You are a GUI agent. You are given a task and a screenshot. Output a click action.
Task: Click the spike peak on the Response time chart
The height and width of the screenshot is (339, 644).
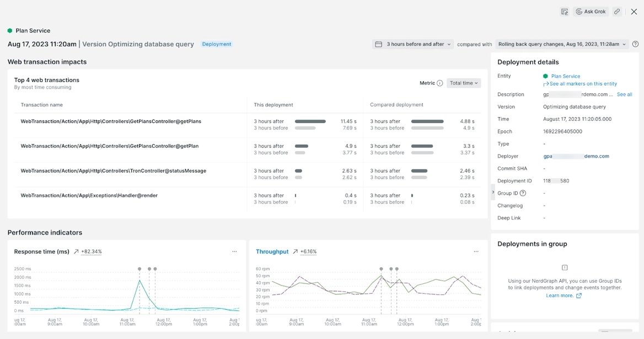point(139,281)
